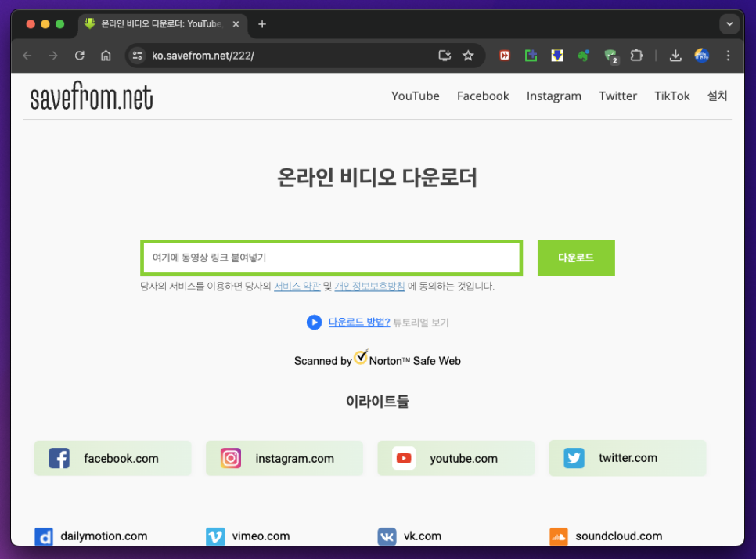756x559 pixels.
Task: Expand the tab search dropdown
Action: click(x=729, y=24)
